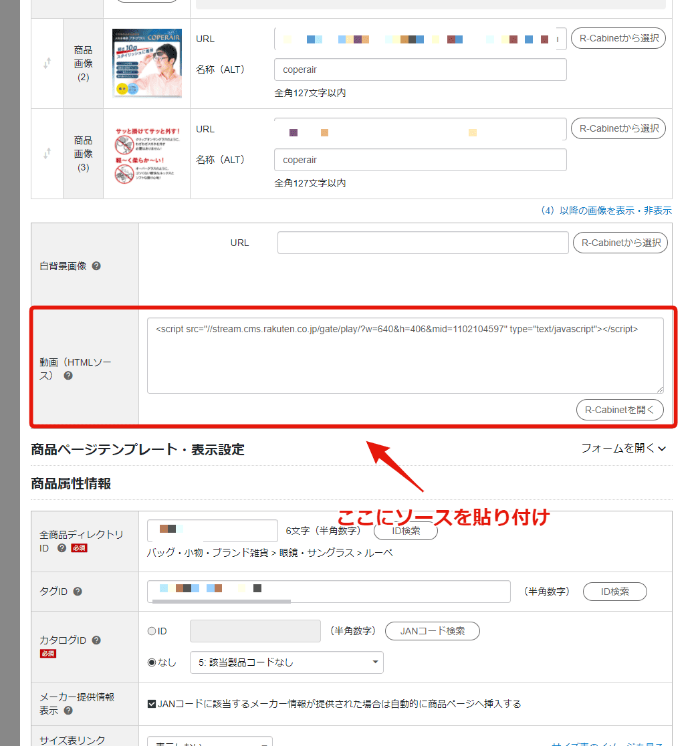Click the 商品ページテンプレート・表示設定 heading
This screenshot has height=746, width=700.
pyautogui.click(x=138, y=450)
